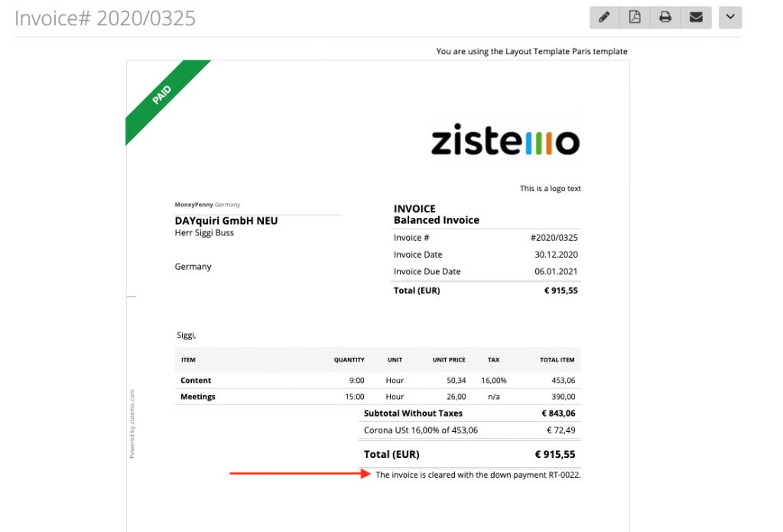The width and height of the screenshot is (783, 532).
Task: Click the zistemo logo on the invoice
Action: (505, 141)
